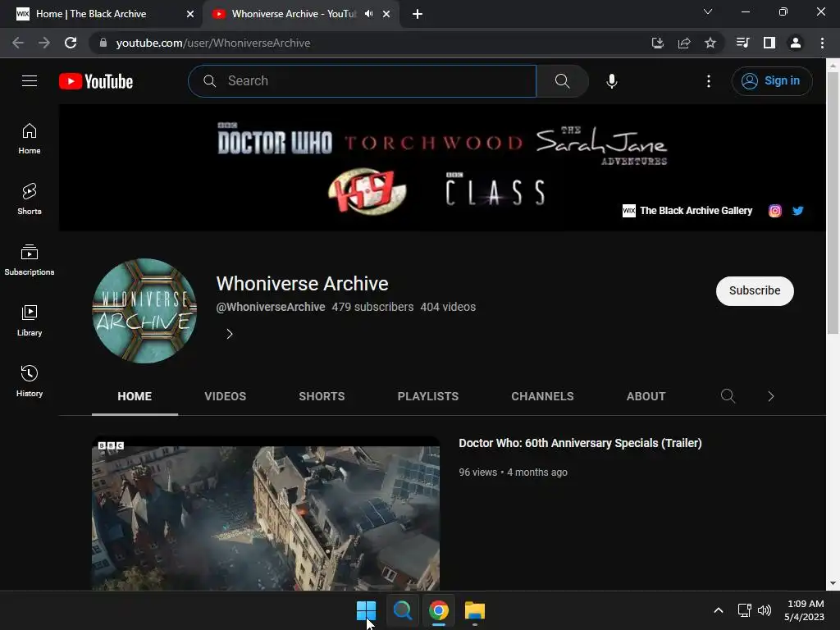Go forward in browser history
The height and width of the screenshot is (630, 840).
[44, 43]
